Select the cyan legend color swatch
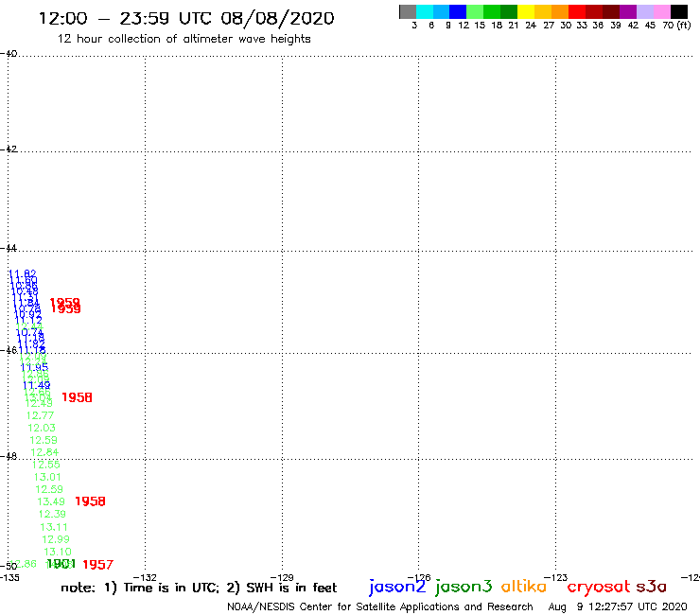This screenshot has height=615, width=700. point(425,11)
